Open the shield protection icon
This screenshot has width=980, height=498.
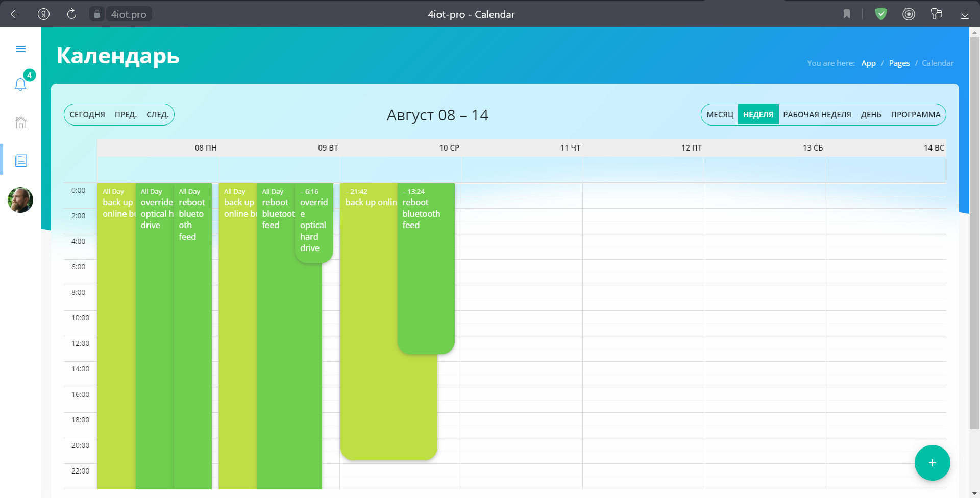coord(881,14)
